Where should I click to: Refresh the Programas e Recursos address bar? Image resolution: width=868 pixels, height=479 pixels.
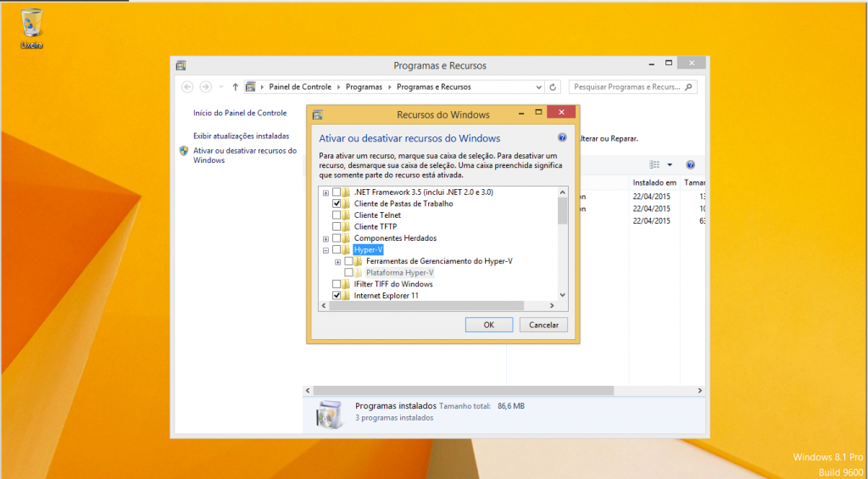(553, 87)
